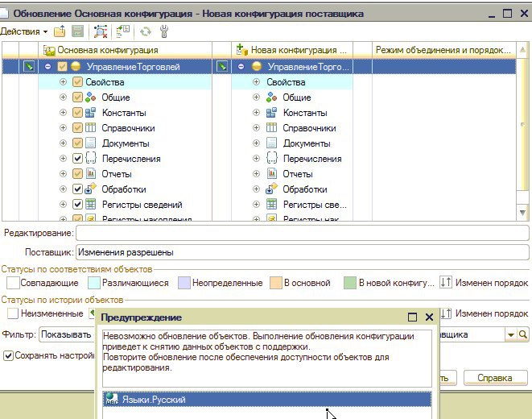
Task: Click the Основная конфигурация column header icon
Action: [x=49, y=51]
